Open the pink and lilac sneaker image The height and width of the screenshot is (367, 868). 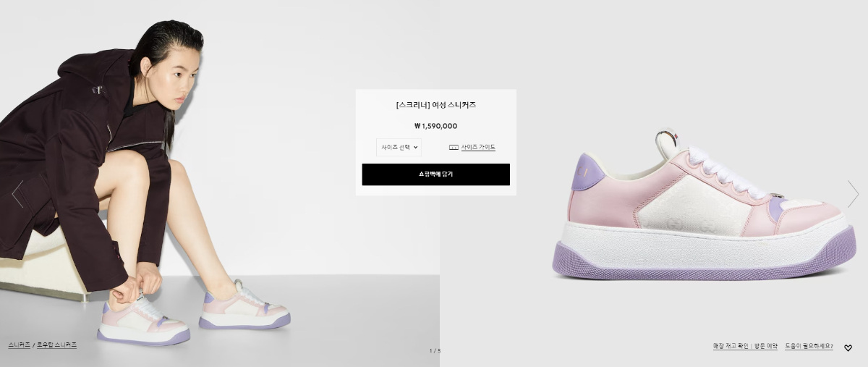(x=704, y=206)
